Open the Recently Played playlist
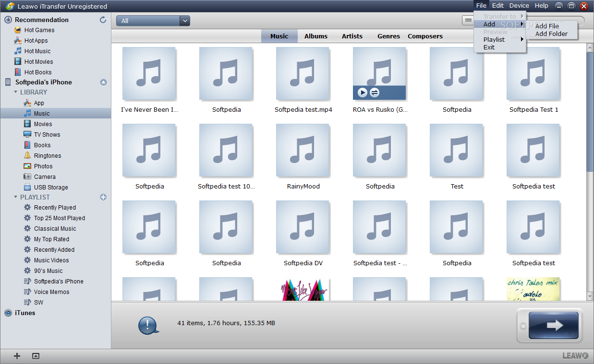Viewport: 594px width, 364px height. point(55,208)
